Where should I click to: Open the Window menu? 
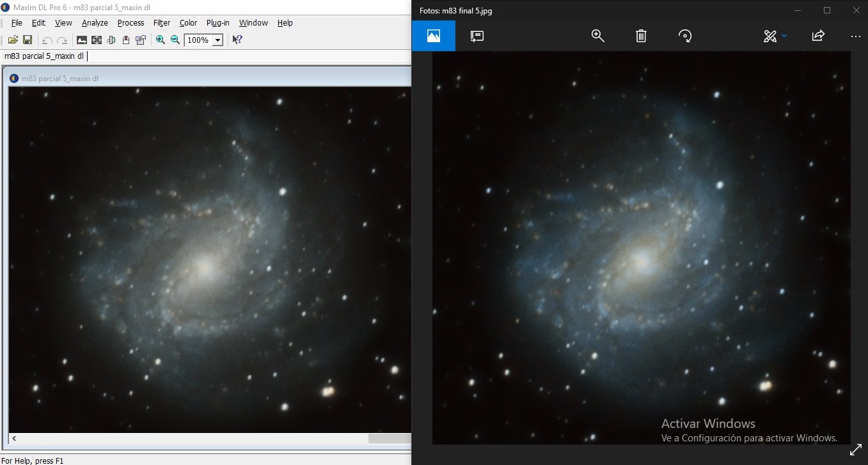coord(253,22)
